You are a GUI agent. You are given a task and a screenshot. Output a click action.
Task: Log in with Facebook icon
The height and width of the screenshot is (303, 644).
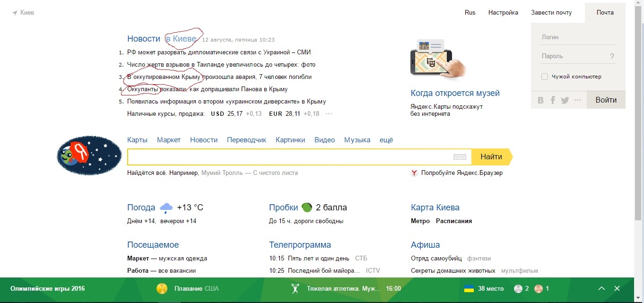(x=553, y=100)
